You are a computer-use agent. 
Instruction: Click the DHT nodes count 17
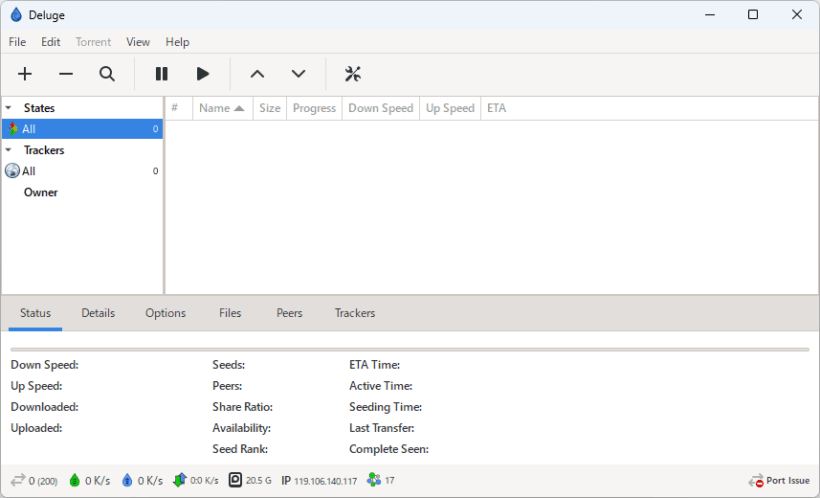coord(390,480)
